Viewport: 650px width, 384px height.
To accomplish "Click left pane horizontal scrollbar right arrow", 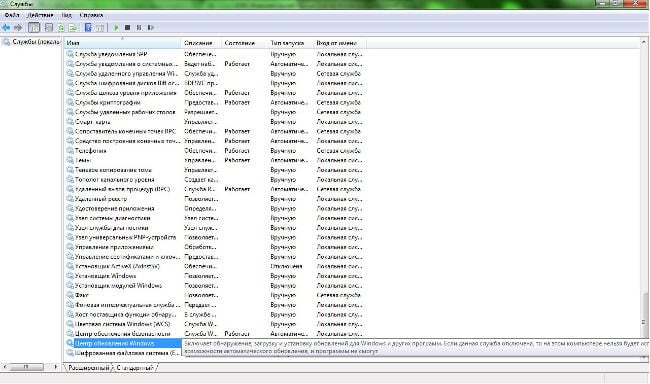I will coord(56,367).
